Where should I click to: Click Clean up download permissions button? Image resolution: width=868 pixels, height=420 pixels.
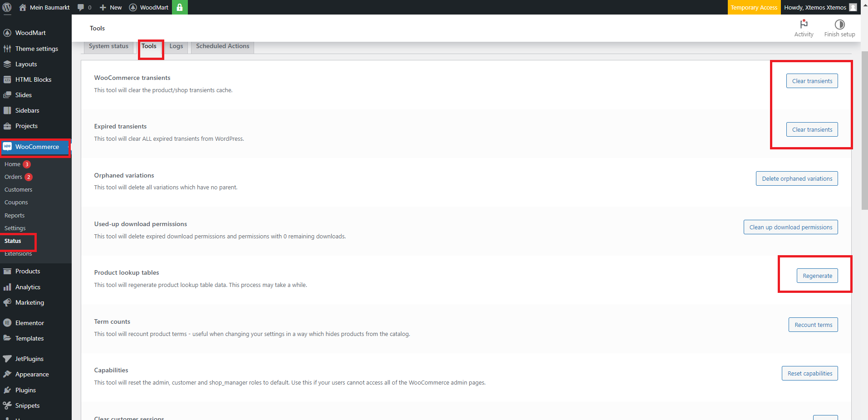tap(790, 227)
